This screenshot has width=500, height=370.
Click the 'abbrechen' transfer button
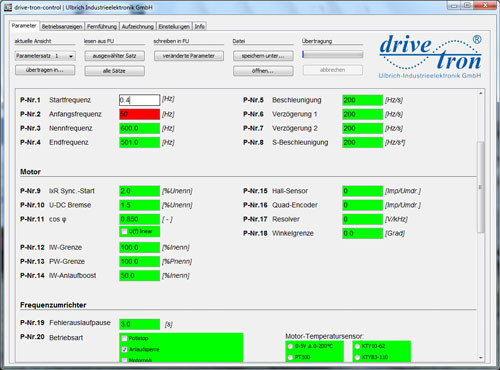[x=332, y=70]
